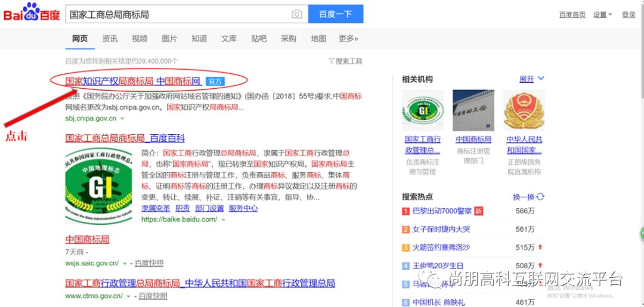The height and width of the screenshot is (307, 644).
Task: Switch to the 贴吧 tab
Action: tap(259, 39)
